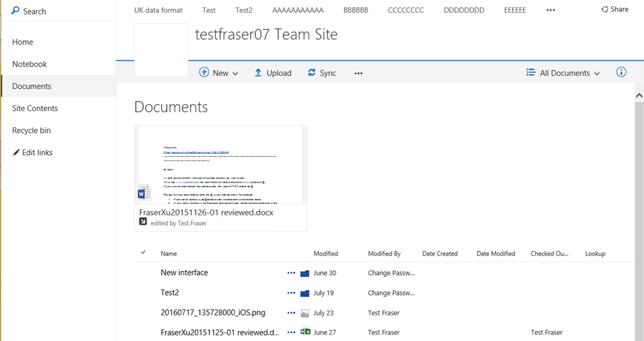Image resolution: width=644 pixels, height=341 pixels.
Task: Open the top navigation overflow ellipsis
Action: tap(551, 10)
